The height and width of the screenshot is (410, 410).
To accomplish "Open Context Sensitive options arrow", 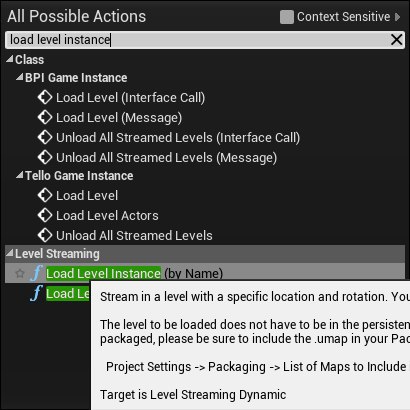I will (397, 17).
